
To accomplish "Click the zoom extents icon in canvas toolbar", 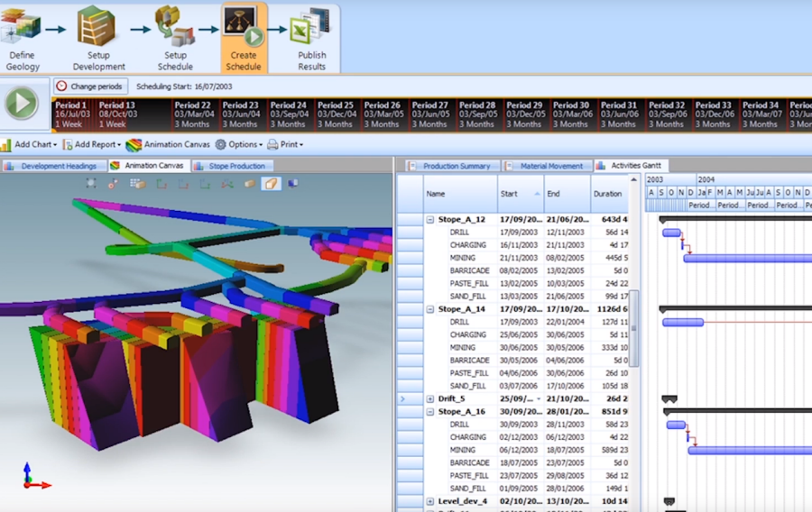I will pos(91,184).
